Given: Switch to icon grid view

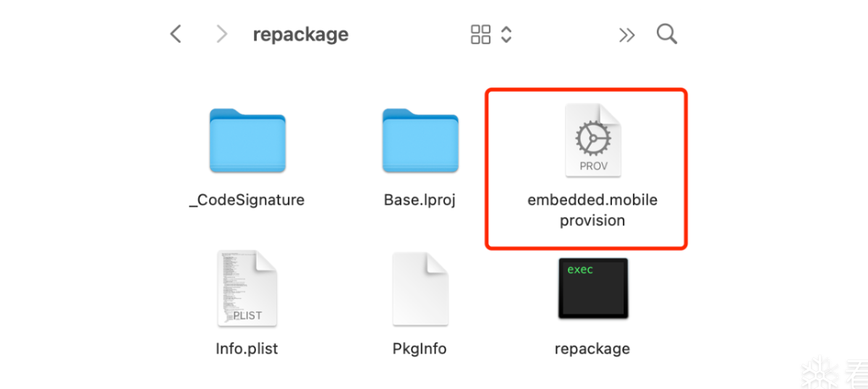Looking at the screenshot, I should pos(480,34).
